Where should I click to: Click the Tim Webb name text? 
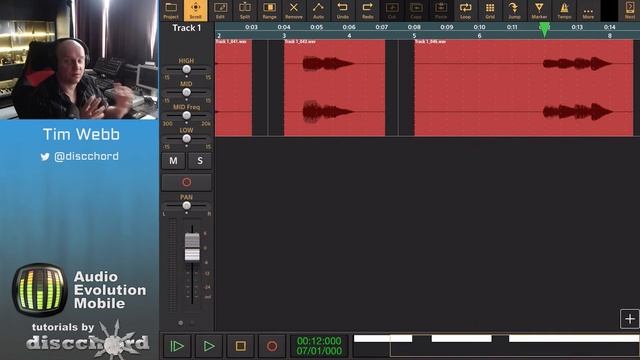pyautogui.click(x=81, y=134)
